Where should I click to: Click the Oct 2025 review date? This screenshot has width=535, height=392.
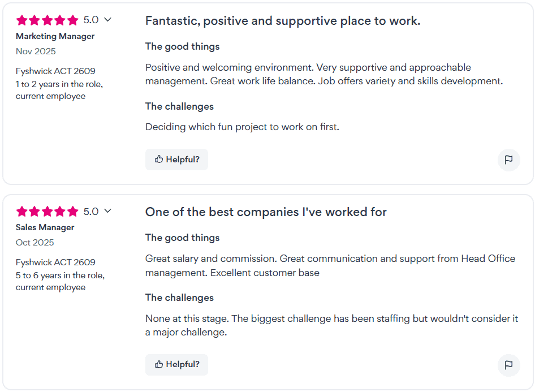(35, 243)
